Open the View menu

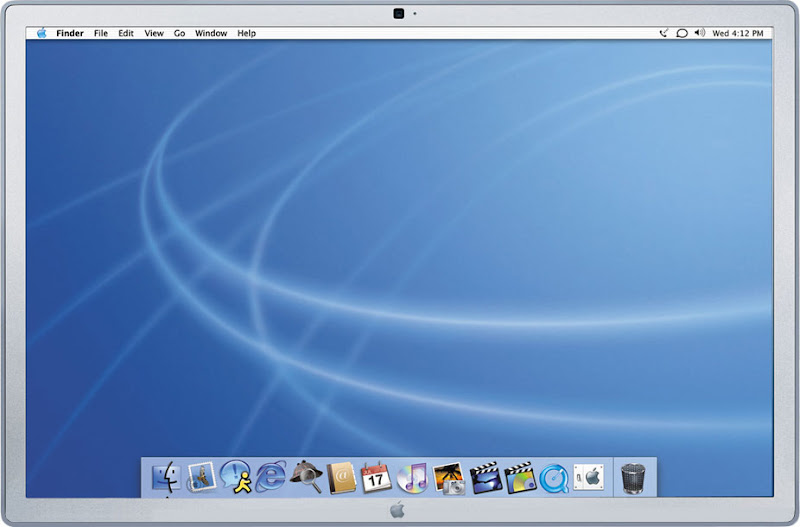click(x=154, y=33)
